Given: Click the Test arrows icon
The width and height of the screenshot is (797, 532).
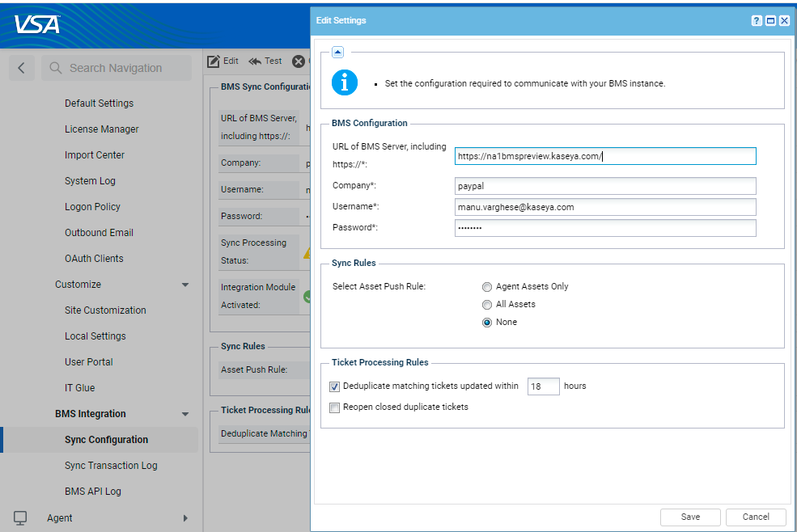Looking at the screenshot, I should tap(255, 61).
